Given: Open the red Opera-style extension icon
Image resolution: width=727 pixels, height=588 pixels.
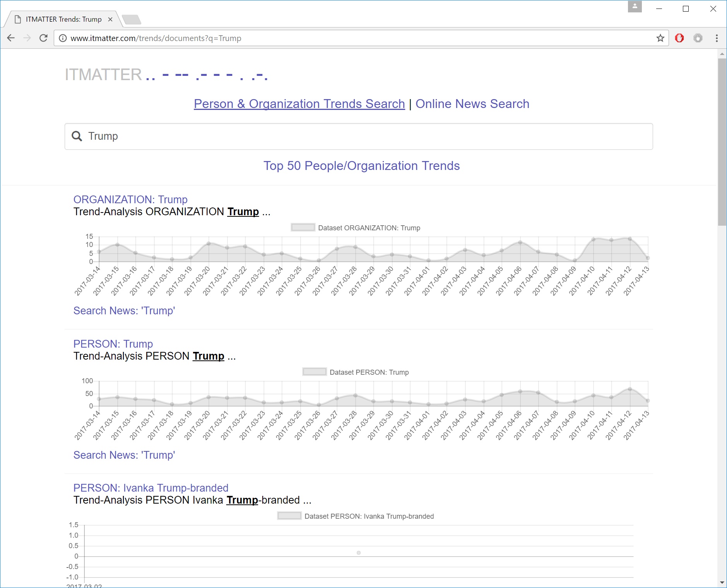Looking at the screenshot, I should (679, 38).
